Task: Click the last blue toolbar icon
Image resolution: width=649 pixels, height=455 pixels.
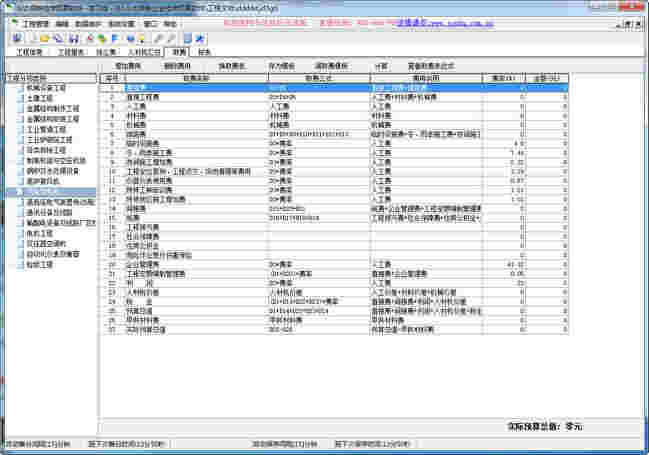Action: 200,39
